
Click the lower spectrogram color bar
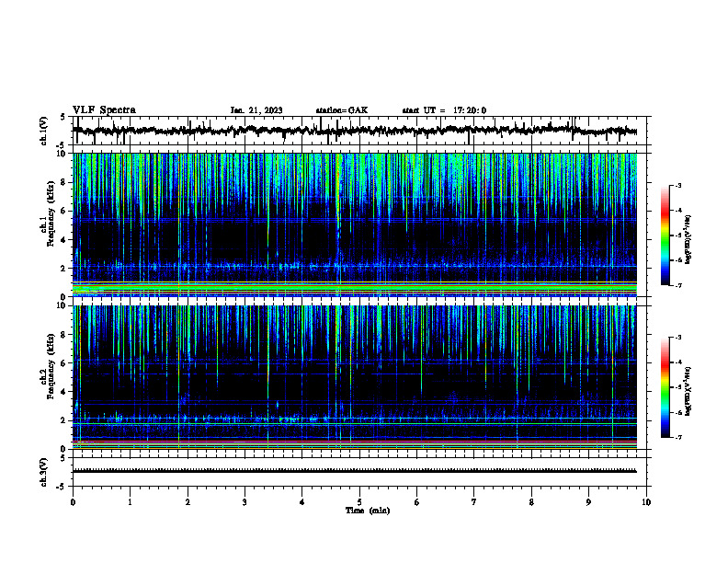coord(665,387)
